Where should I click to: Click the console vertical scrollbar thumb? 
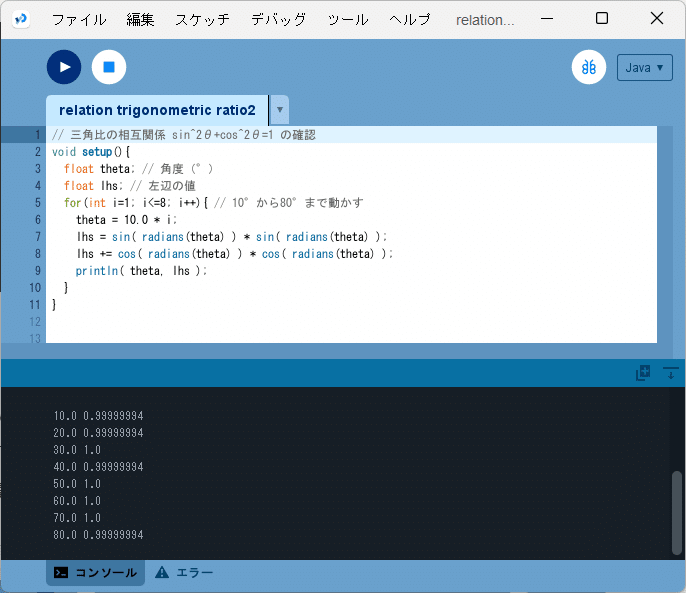click(x=676, y=513)
